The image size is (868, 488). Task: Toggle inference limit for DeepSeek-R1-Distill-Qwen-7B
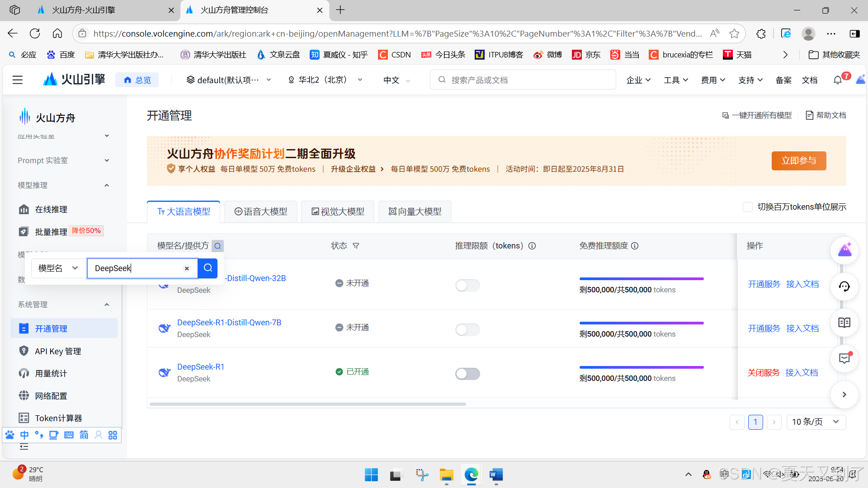click(467, 329)
